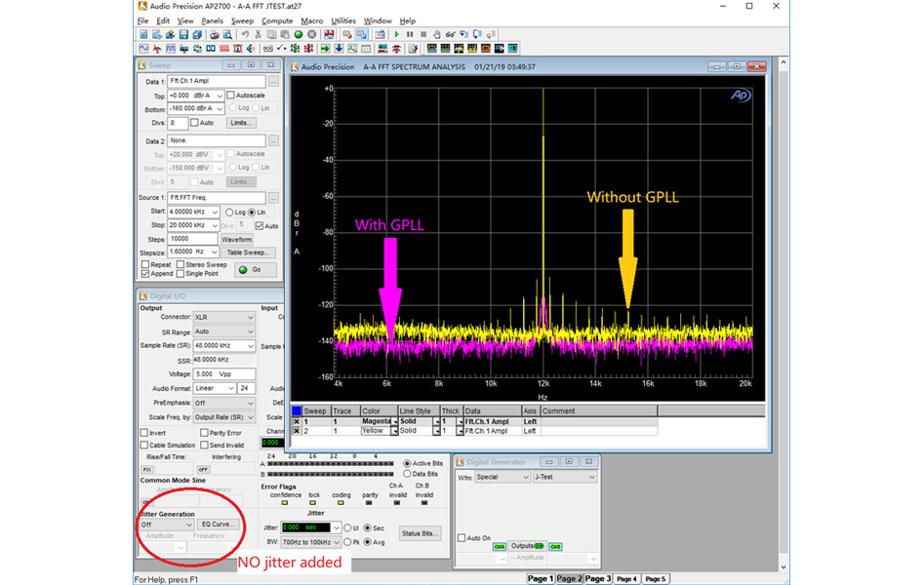Image resolution: width=924 pixels, height=585 pixels.
Task: Switch to the Page 1 tab
Action: [x=540, y=578]
